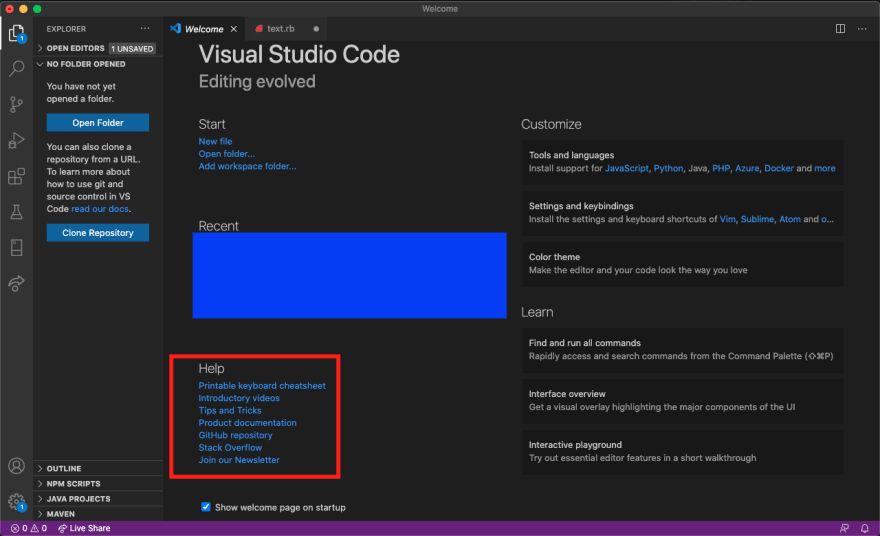
Task: Click the Open Folder button
Action: 98,122
